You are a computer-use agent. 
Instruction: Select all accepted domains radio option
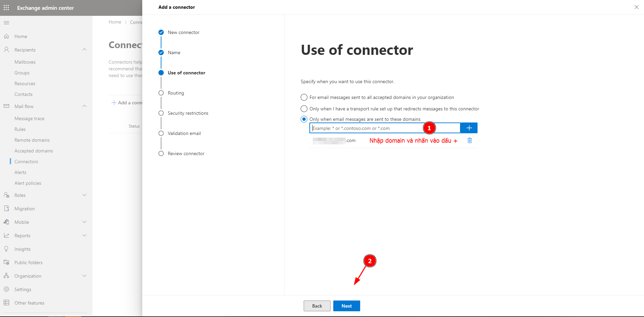[x=304, y=97]
